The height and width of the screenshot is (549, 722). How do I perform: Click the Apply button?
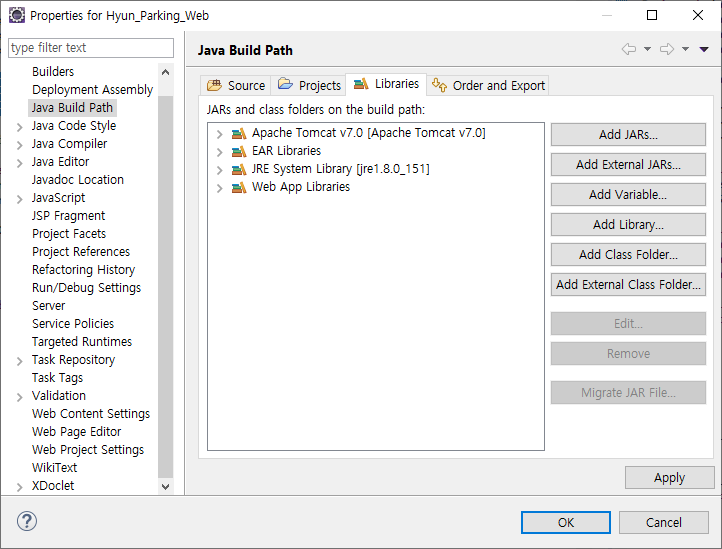[x=670, y=478]
